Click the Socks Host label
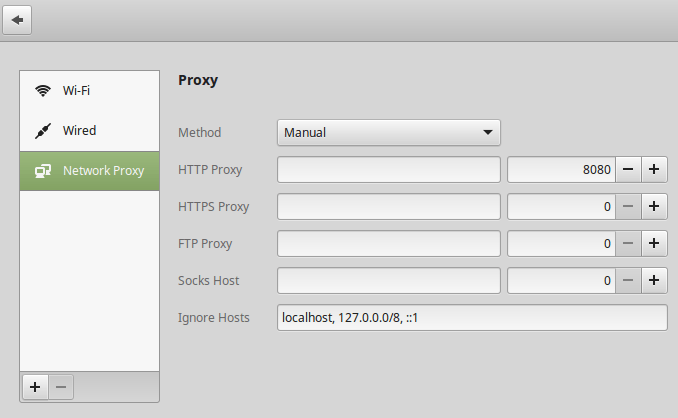Viewport: 678px width, 418px height. [x=208, y=281]
